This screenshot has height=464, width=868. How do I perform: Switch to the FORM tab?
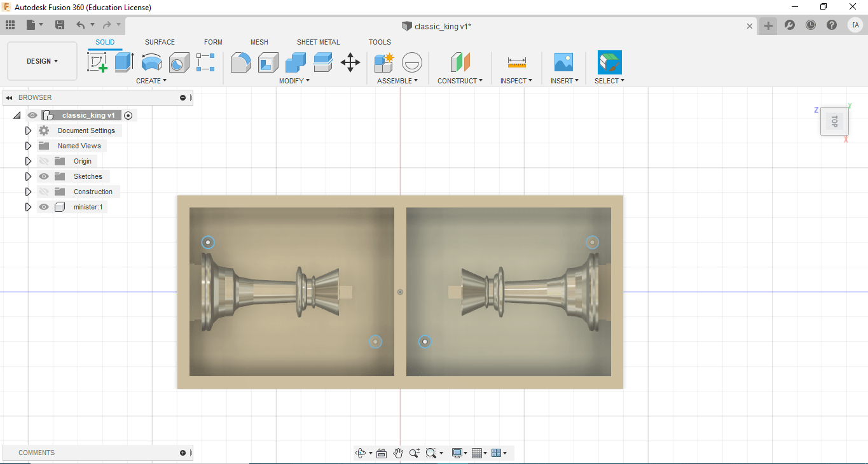click(x=213, y=42)
